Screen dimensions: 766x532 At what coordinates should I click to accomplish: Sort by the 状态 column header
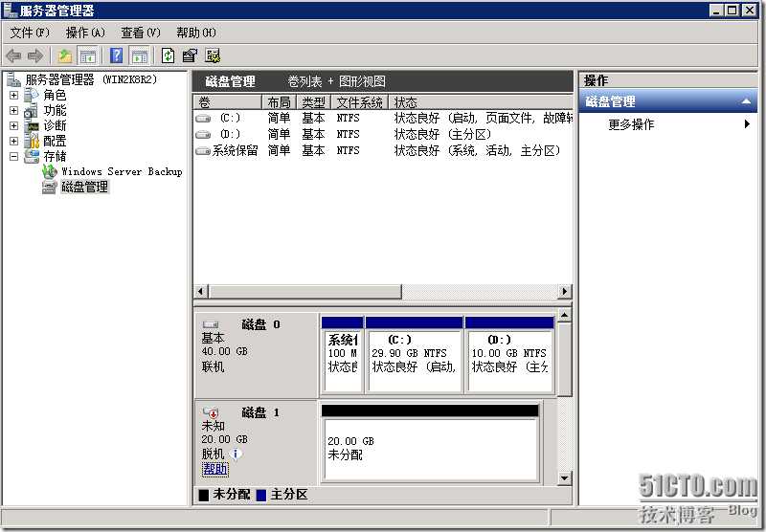[x=481, y=102]
